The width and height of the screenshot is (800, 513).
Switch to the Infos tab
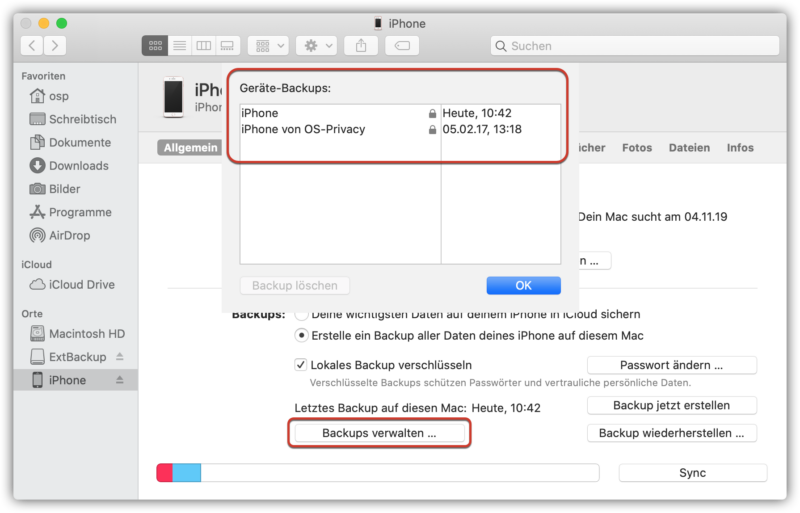(x=740, y=148)
